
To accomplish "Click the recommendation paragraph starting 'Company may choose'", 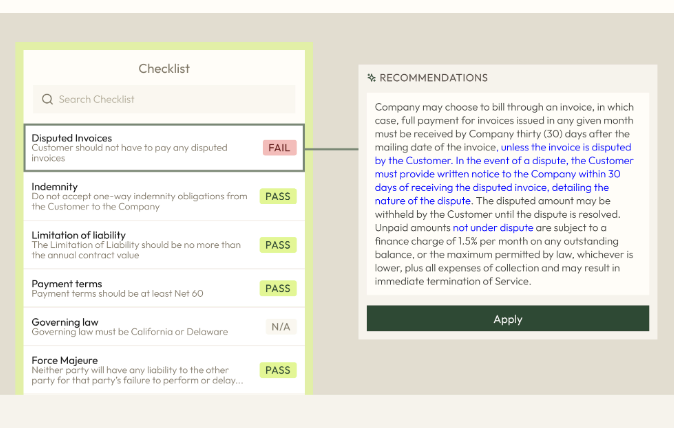I will pos(504,194).
